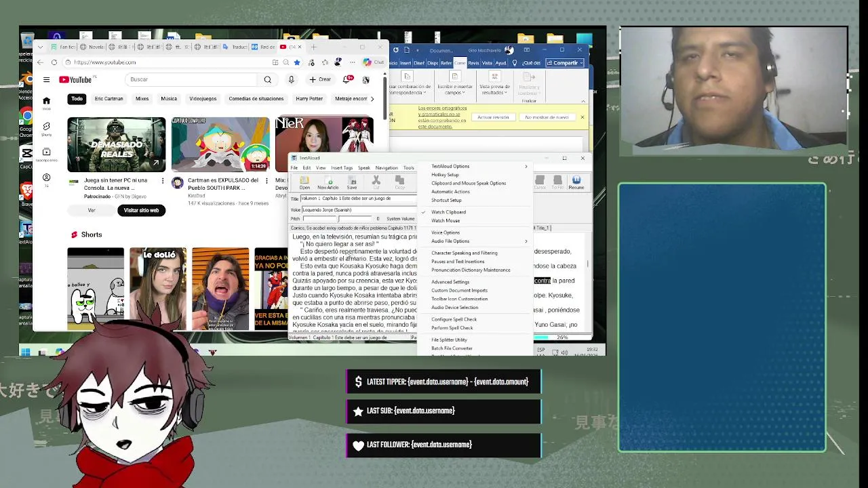Open the Cartman es EXPULSADO video thumbnail
The width and height of the screenshot is (868, 488).
point(220,144)
